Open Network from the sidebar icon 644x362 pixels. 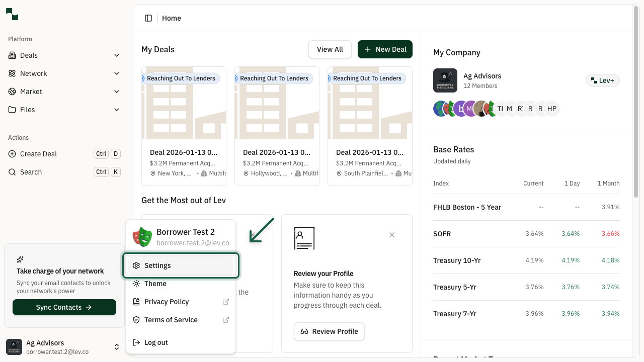12,73
